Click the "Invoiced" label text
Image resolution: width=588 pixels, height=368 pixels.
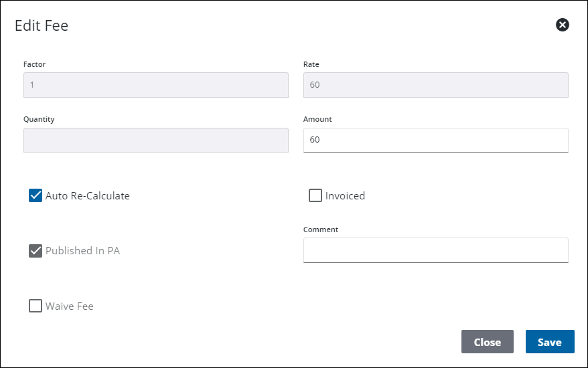tap(345, 196)
